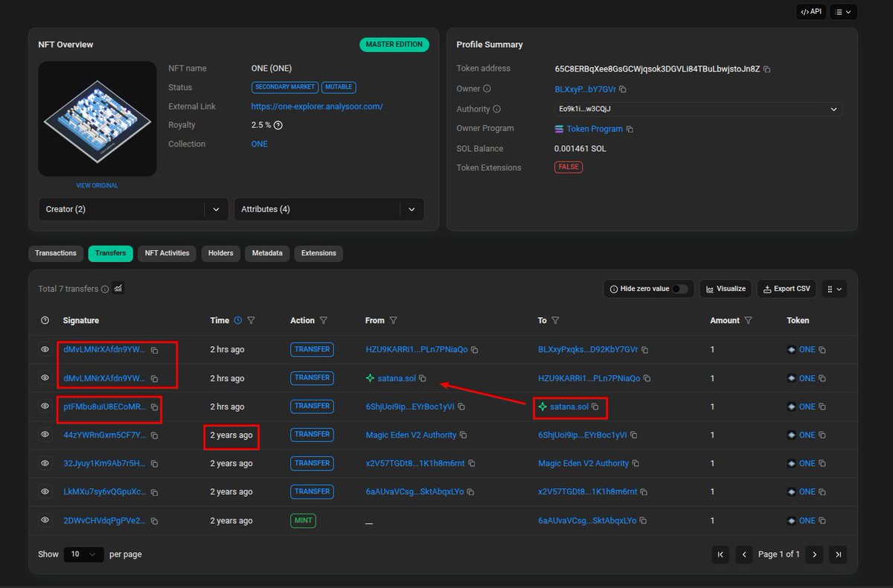Click the API button

[x=811, y=12]
